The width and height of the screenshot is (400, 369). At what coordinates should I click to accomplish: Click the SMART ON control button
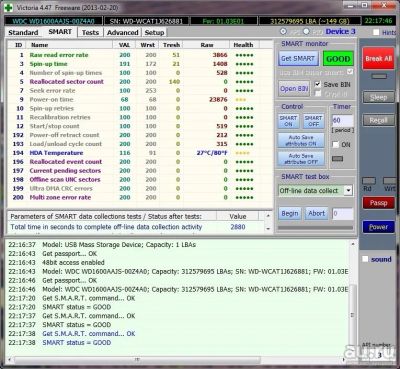tap(288, 121)
